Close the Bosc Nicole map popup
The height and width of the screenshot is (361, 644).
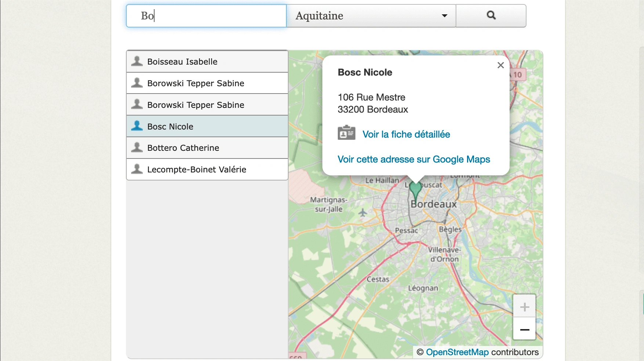(500, 65)
